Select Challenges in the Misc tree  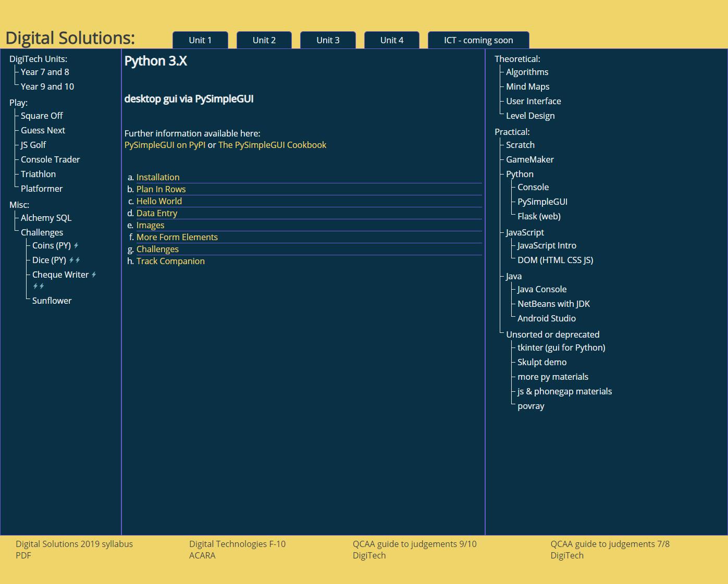point(42,232)
